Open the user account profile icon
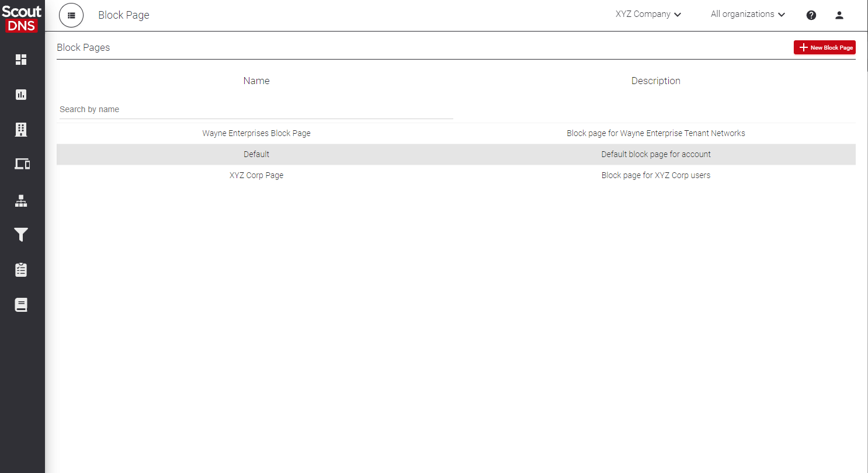This screenshot has width=868, height=473. click(x=839, y=15)
